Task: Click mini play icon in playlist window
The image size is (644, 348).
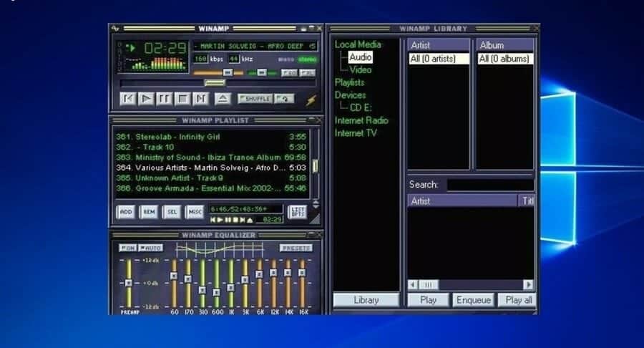Action: coord(220,220)
